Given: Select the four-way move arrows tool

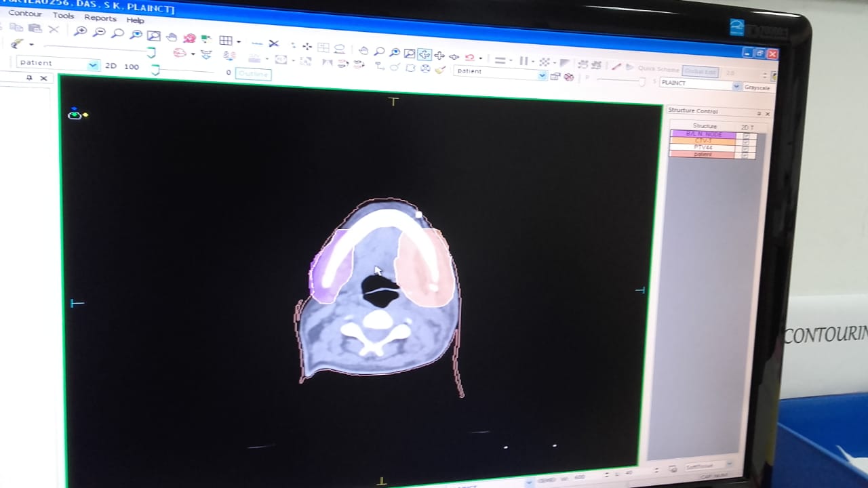Looking at the screenshot, I should [439, 56].
